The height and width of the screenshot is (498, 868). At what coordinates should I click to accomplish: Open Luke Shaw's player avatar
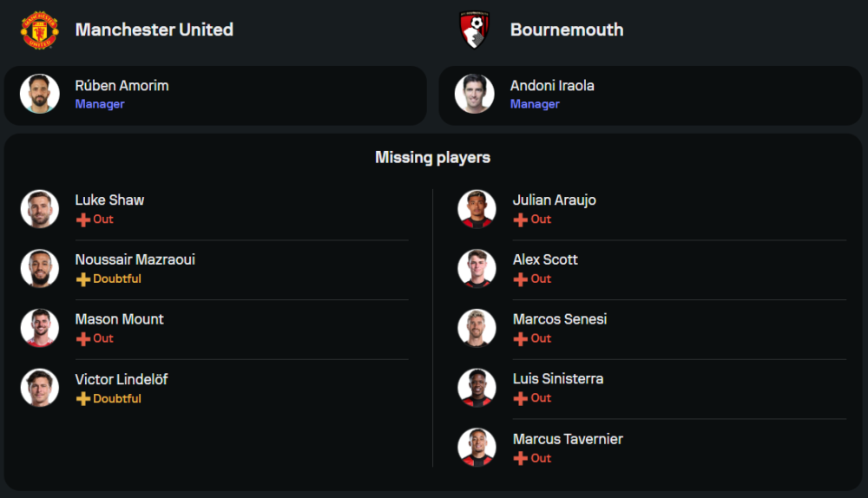[40, 209]
